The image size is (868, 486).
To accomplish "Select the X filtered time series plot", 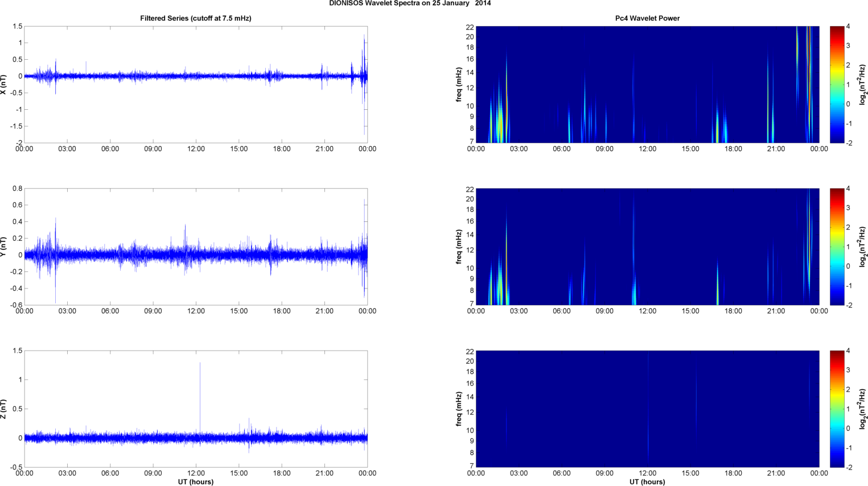I will pyautogui.click(x=196, y=84).
